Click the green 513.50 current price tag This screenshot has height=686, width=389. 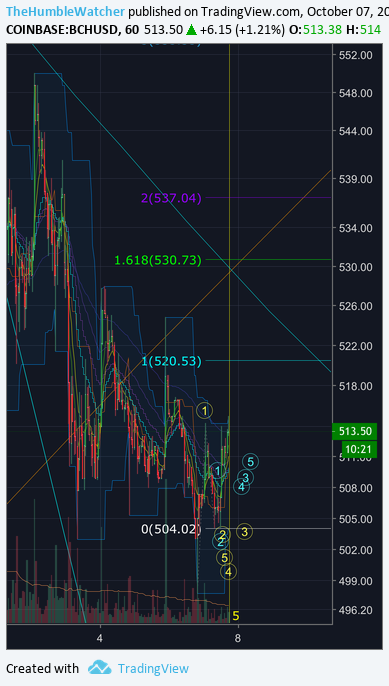pyautogui.click(x=355, y=431)
